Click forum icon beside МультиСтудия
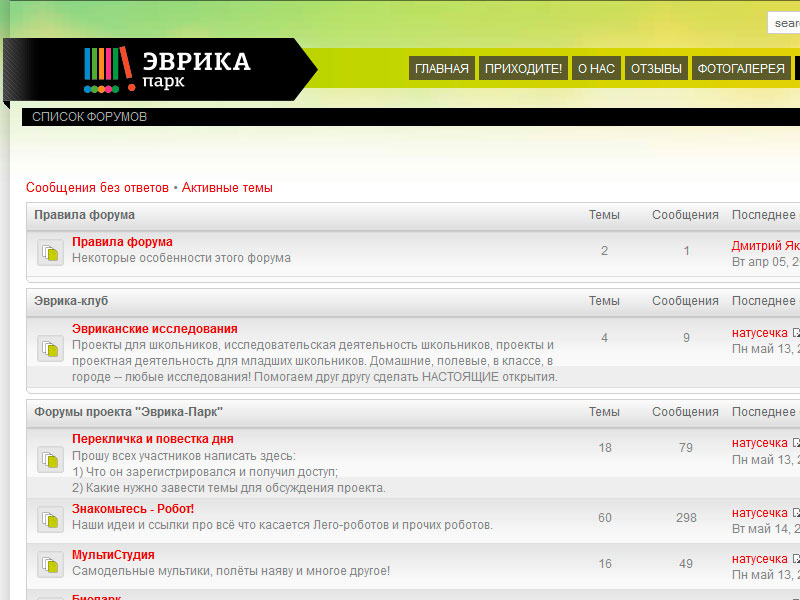Image resolution: width=800 pixels, height=600 pixels. [x=50, y=565]
